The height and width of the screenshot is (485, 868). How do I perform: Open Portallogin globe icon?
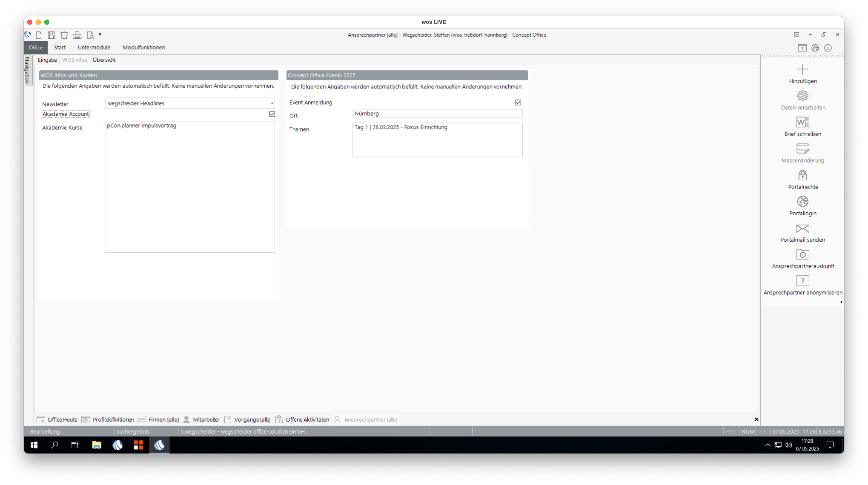pyautogui.click(x=802, y=201)
